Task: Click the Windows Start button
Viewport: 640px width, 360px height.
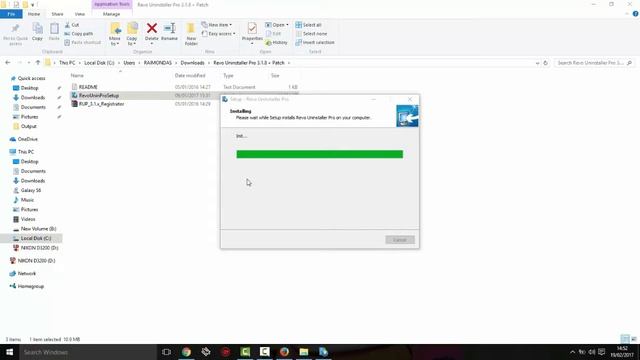Action: tap(9, 352)
